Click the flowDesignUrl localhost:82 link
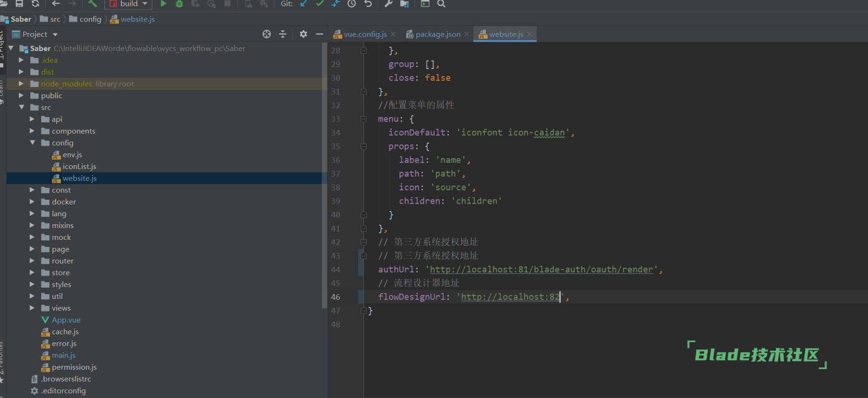 pyautogui.click(x=510, y=297)
